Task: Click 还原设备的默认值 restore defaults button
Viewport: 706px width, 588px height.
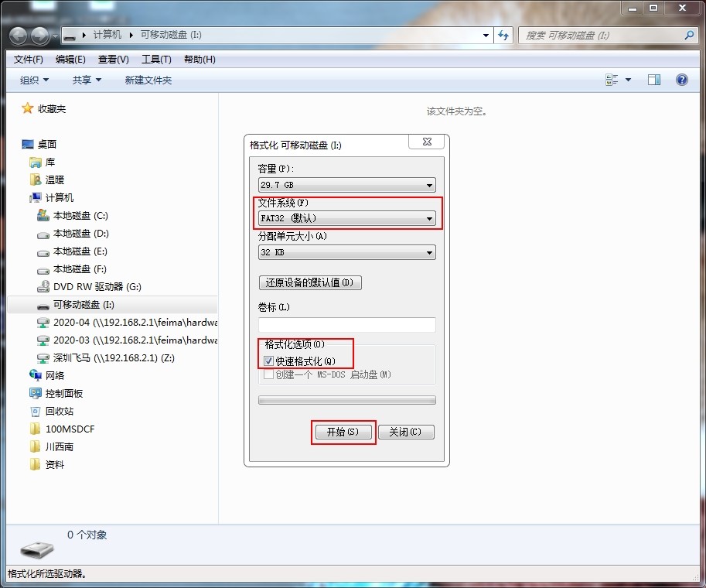Action: coord(310,282)
